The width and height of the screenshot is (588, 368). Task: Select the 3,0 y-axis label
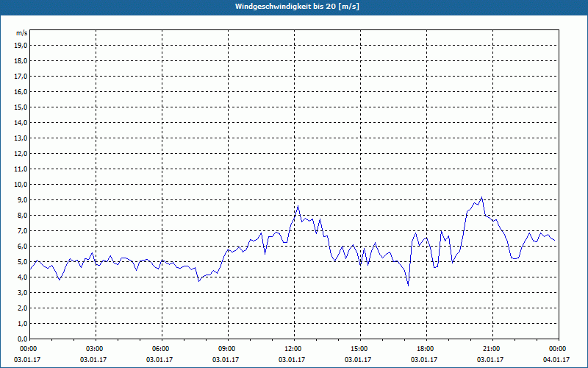22,292
